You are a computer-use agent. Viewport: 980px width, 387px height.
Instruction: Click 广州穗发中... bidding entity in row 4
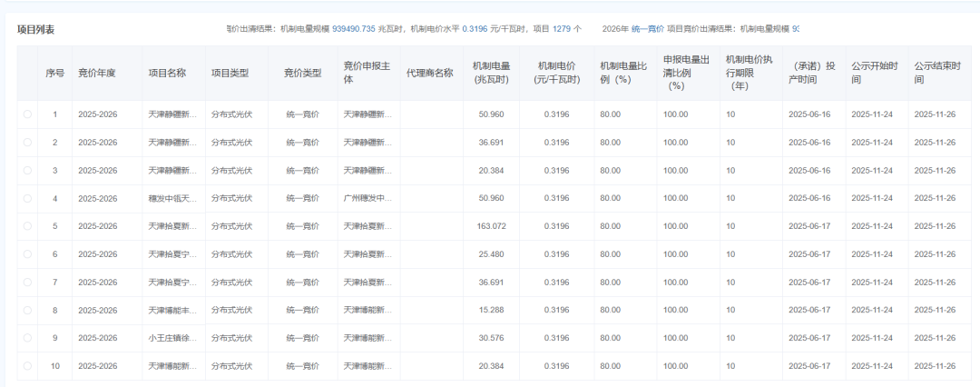pos(368,198)
